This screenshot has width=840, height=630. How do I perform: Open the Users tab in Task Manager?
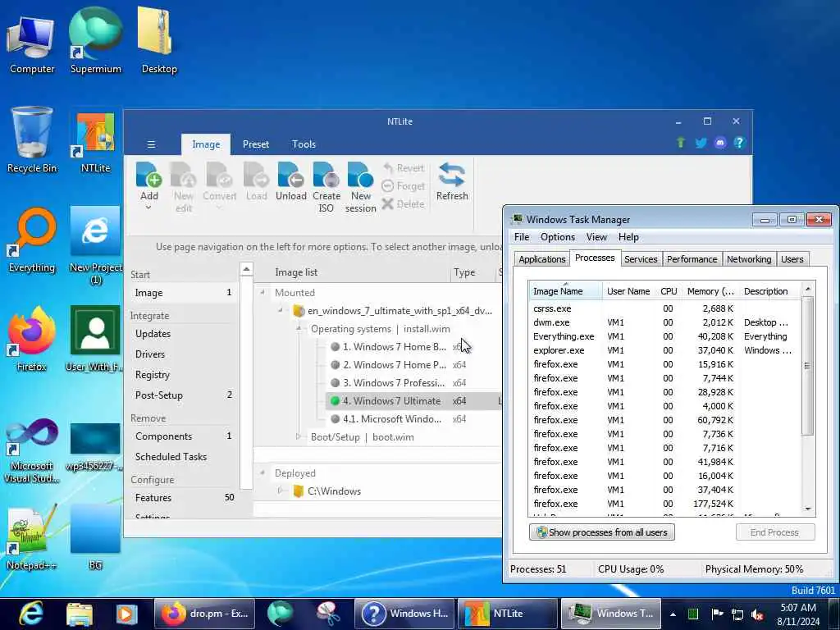click(792, 259)
